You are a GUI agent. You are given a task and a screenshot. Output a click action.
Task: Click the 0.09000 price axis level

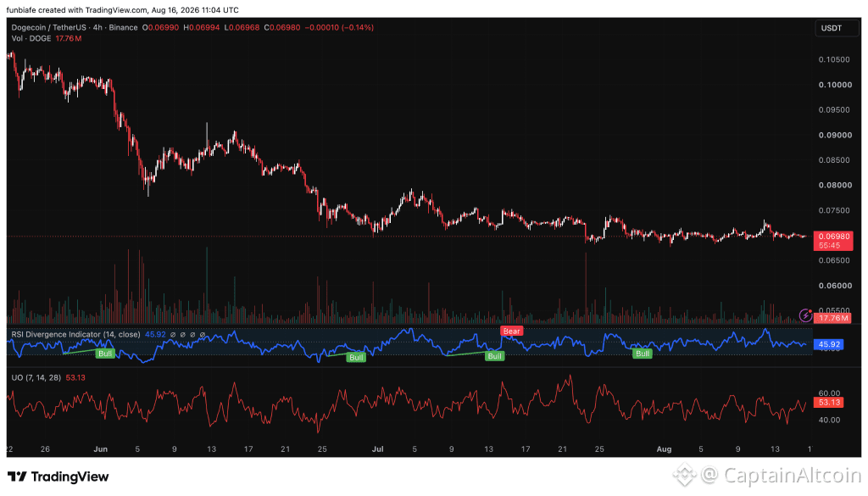point(835,135)
